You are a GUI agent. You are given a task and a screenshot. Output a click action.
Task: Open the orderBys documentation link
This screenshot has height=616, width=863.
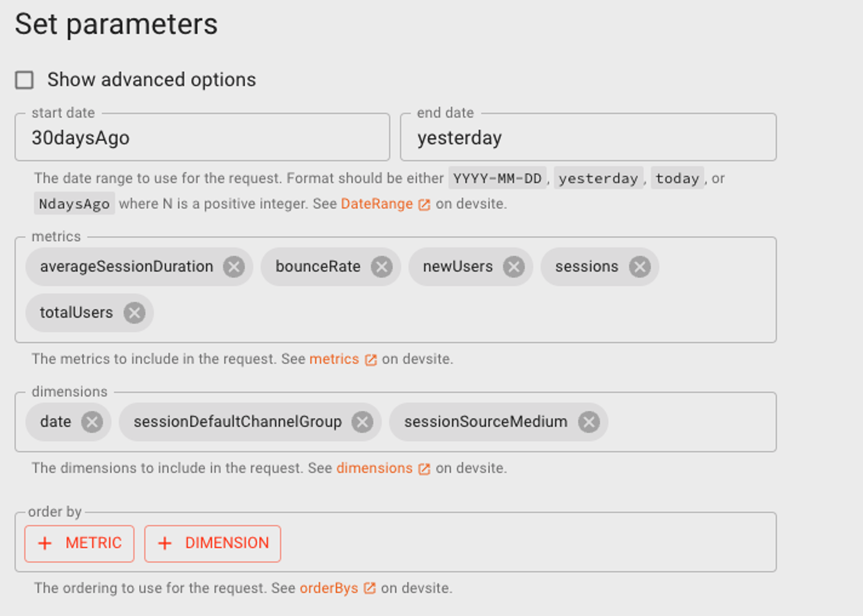coord(330,588)
